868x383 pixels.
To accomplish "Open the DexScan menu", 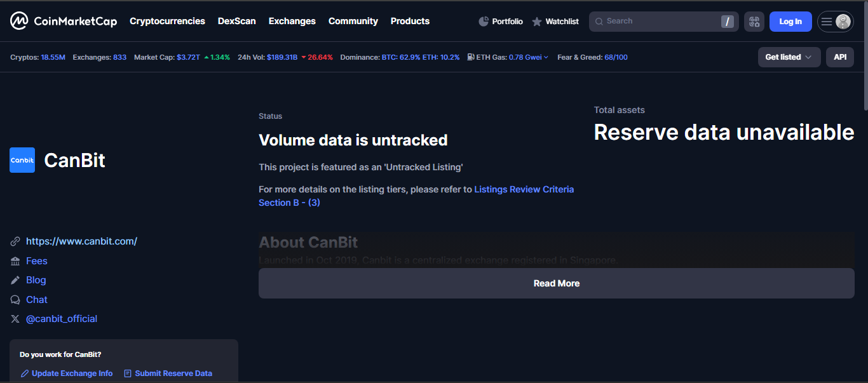I will [x=237, y=21].
